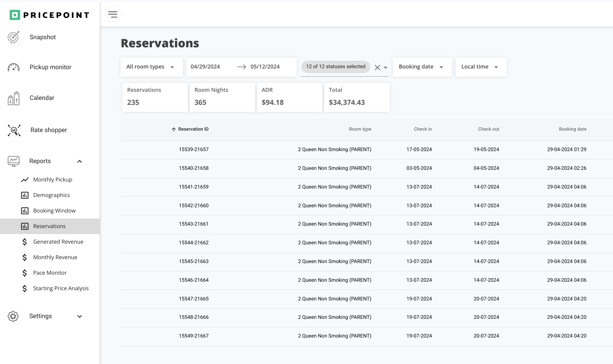Click the Calendar buildings icon

(13, 98)
